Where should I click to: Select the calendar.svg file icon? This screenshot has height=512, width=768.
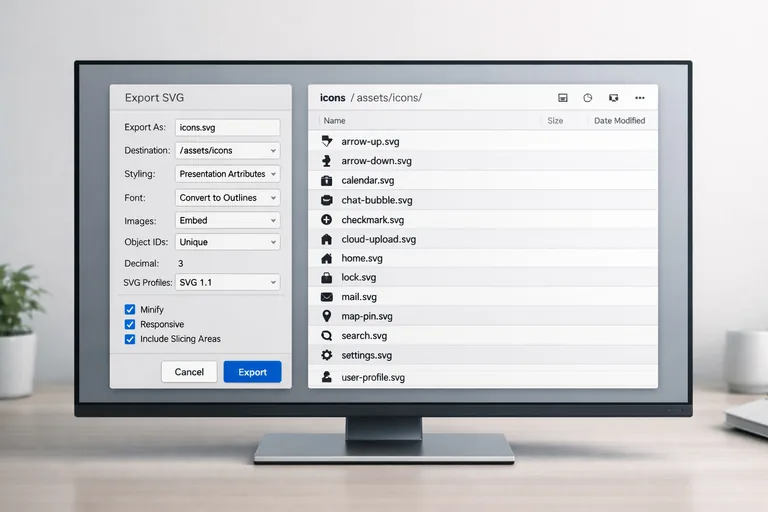pos(327,180)
